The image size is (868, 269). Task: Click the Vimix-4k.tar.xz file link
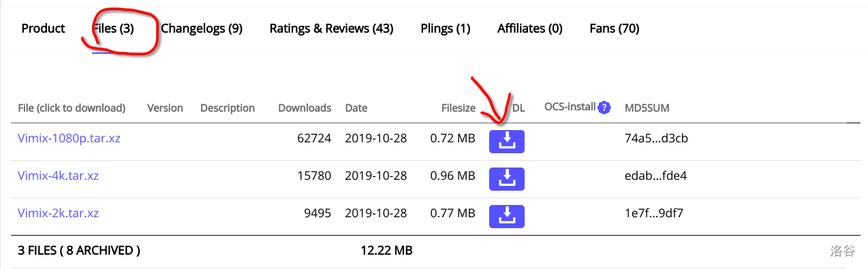58,176
